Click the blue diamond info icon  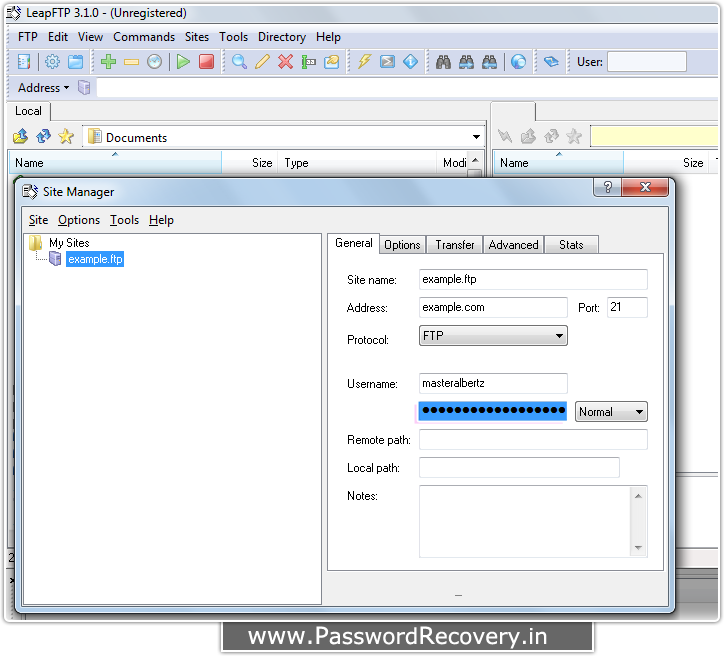click(410, 61)
